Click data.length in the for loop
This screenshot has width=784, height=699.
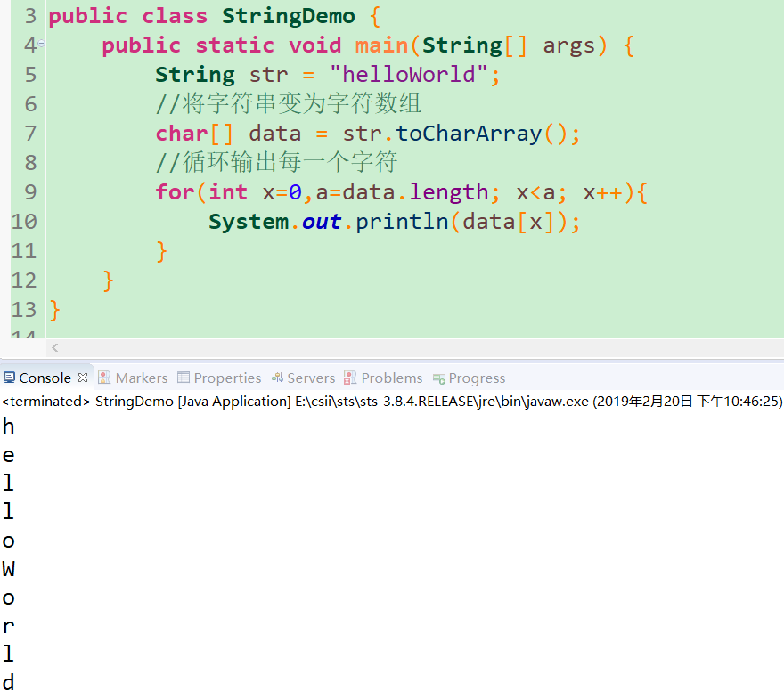pos(415,193)
